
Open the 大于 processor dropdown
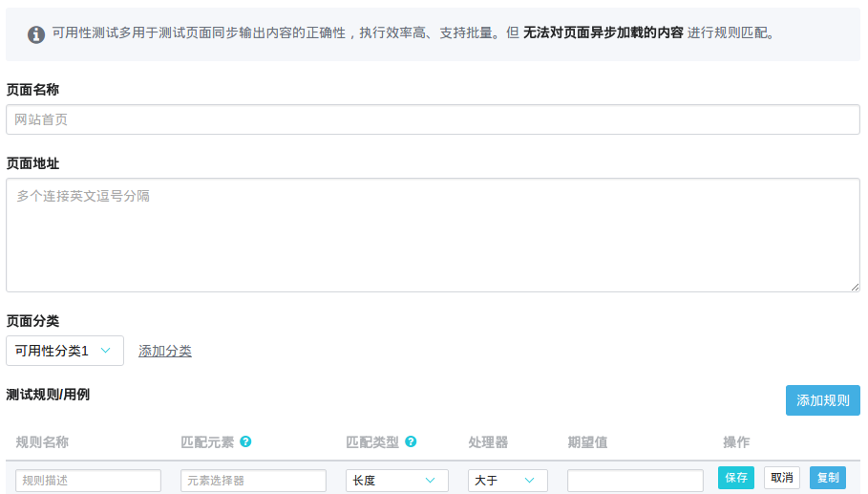(507, 481)
